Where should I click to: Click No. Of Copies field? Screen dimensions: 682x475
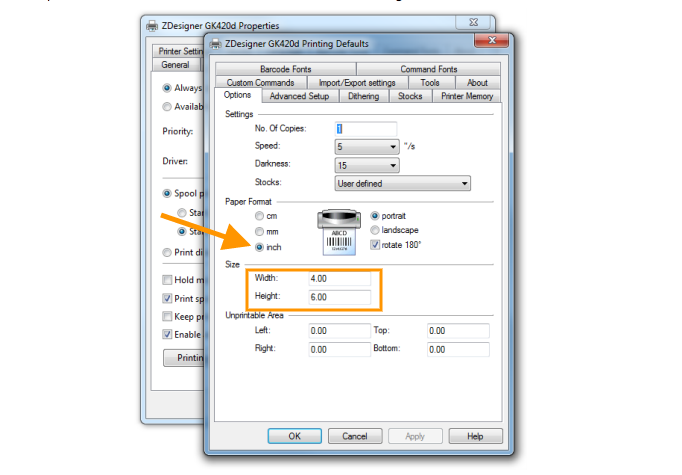coord(366,129)
